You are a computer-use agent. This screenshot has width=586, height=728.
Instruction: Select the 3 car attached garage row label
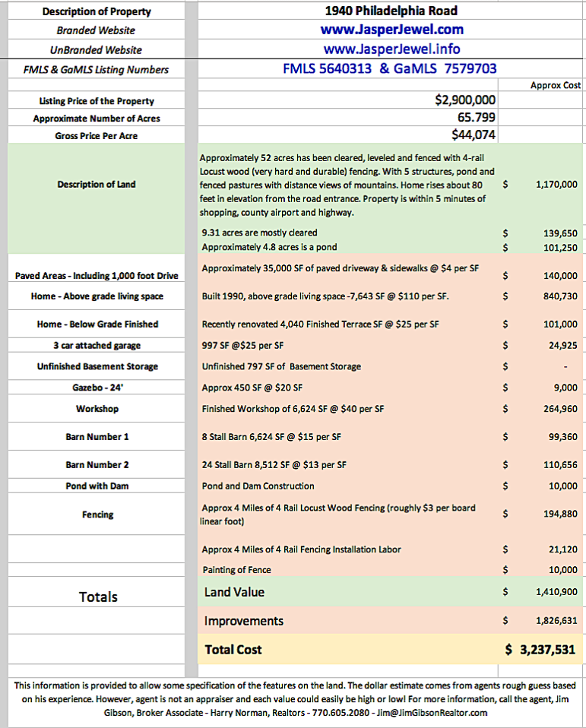click(97, 345)
